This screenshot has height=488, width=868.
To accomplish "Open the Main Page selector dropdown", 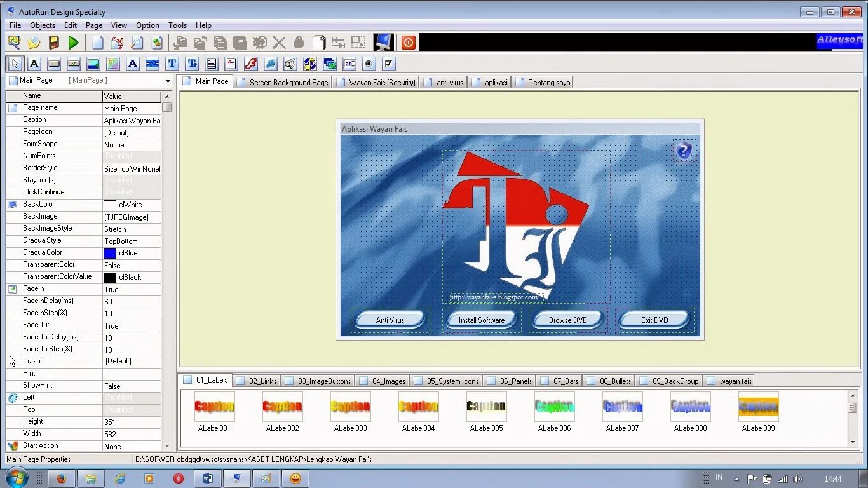I will tap(168, 81).
